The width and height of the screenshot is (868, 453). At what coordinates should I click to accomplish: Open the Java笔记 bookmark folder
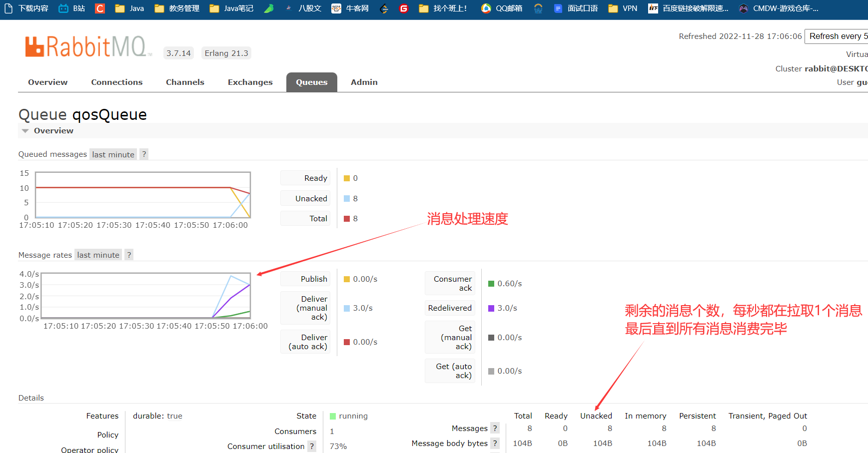[231, 8]
